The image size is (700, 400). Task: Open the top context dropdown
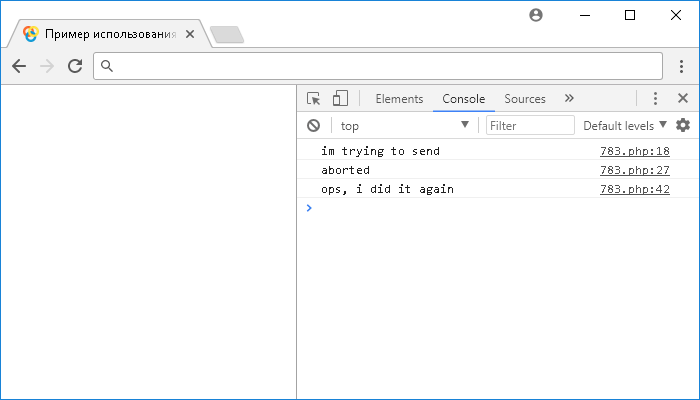pyautogui.click(x=404, y=125)
